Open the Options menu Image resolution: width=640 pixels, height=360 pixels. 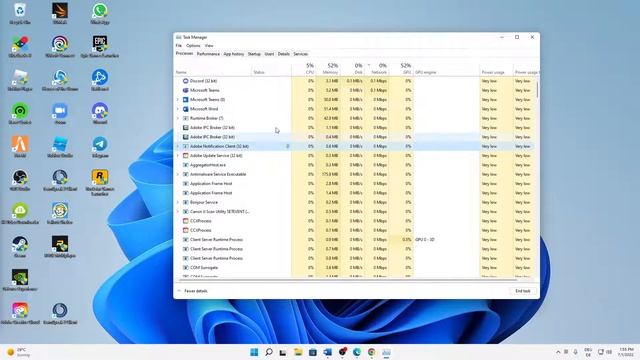193,46
